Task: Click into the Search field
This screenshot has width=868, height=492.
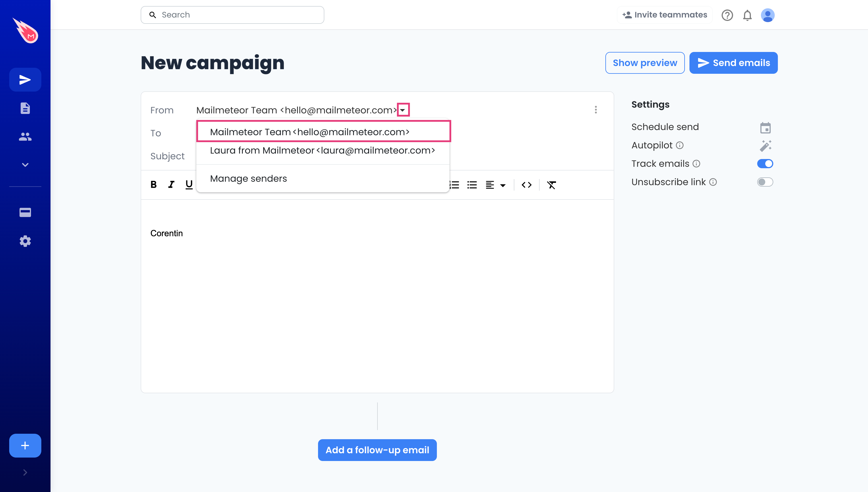Action: (x=232, y=15)
